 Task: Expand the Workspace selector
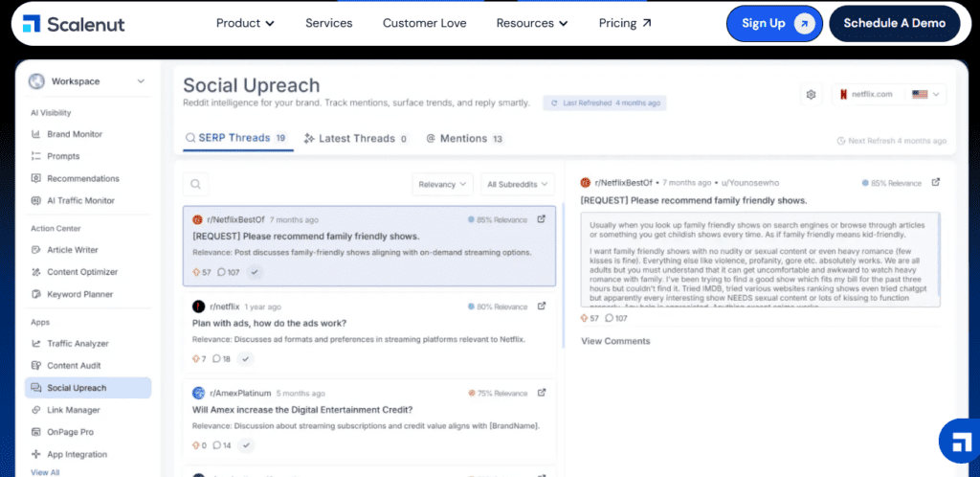pos(87,81)
